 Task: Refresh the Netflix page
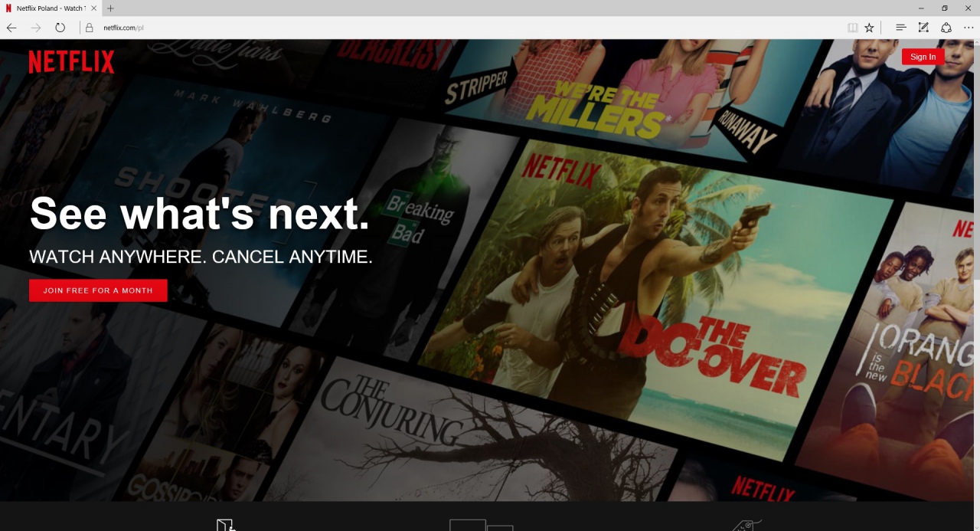(x=60, y=27)
